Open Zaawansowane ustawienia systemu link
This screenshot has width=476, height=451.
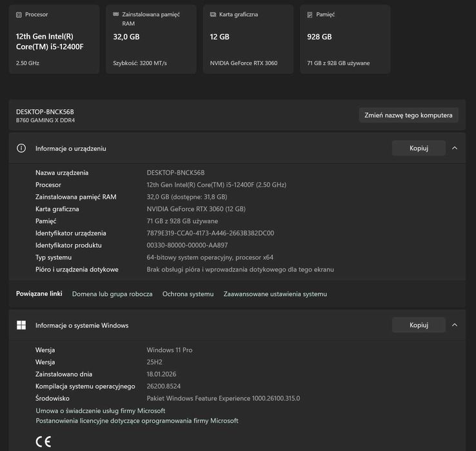[275, 294]
